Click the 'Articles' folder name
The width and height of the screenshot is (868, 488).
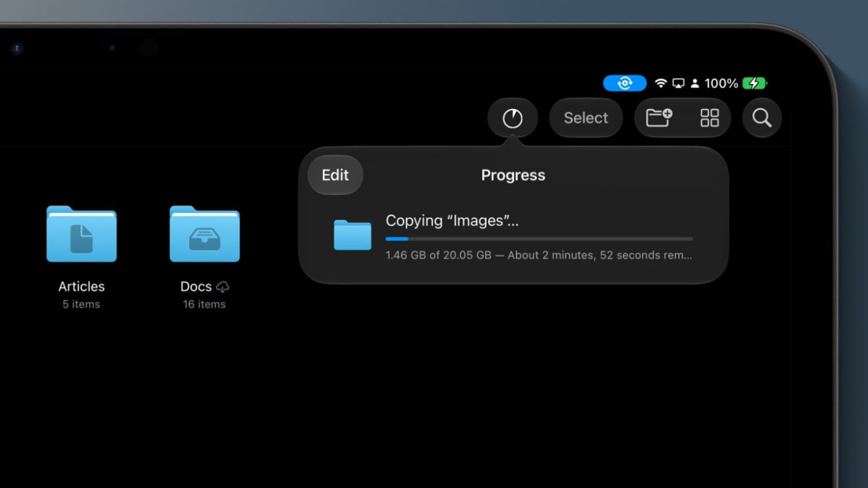81,287
